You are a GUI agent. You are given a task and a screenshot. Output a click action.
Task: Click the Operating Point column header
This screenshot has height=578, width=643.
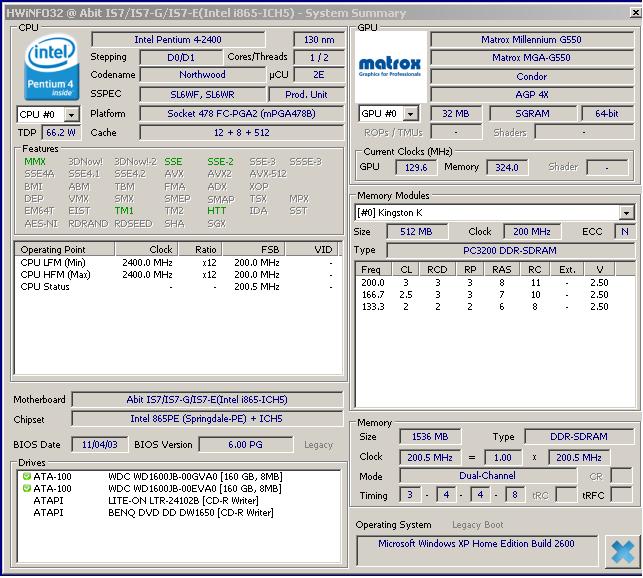click(65, 249)
